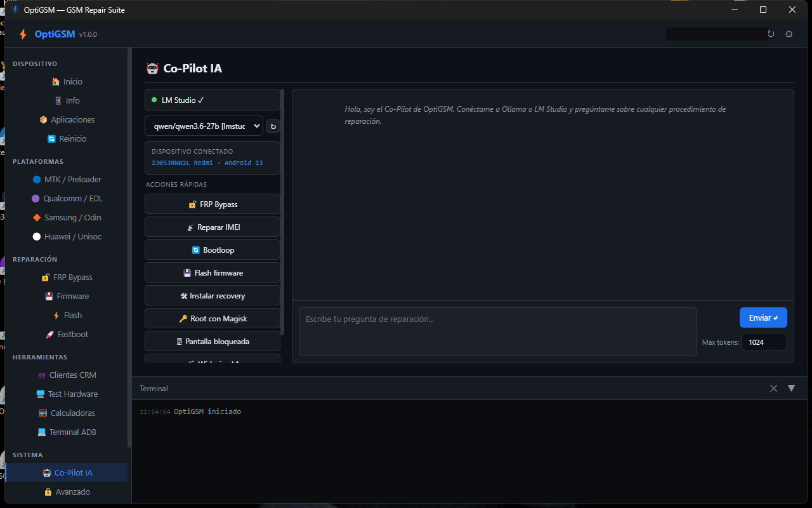Click the quick actions panel scrollbar
The height and width of the screenshot is (508, 812).
click(x=282, y=213)
